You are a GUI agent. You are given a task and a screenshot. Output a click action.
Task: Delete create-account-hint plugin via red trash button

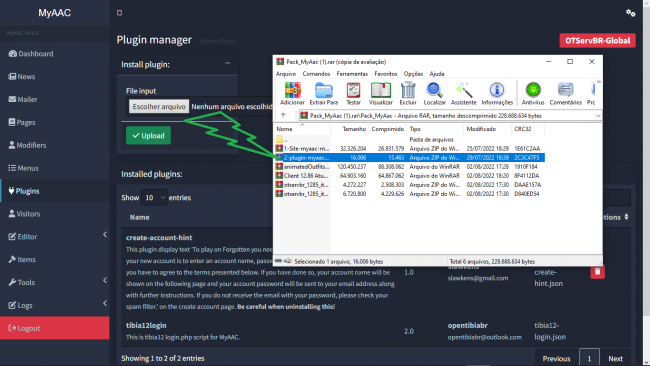click(x=597, y=271)
